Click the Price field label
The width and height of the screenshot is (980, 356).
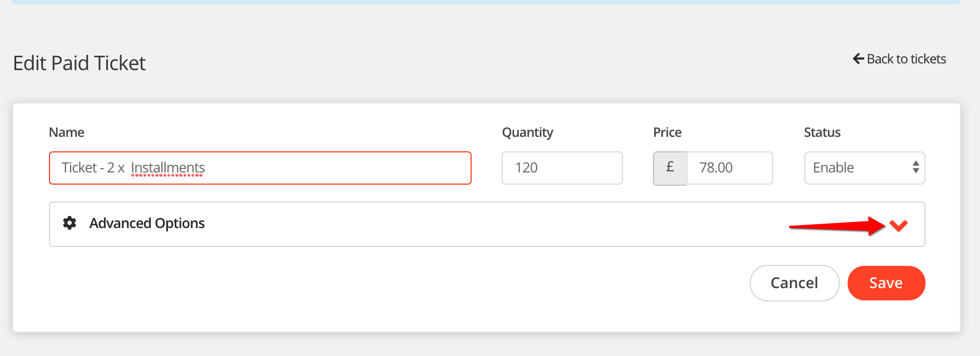[667, 132]
